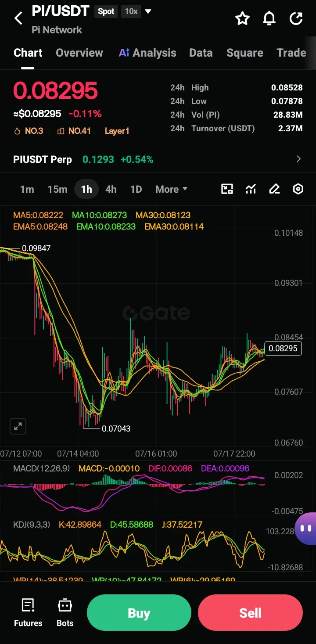Open the More timeframes dropdown
316x644 pixels.
172,189
